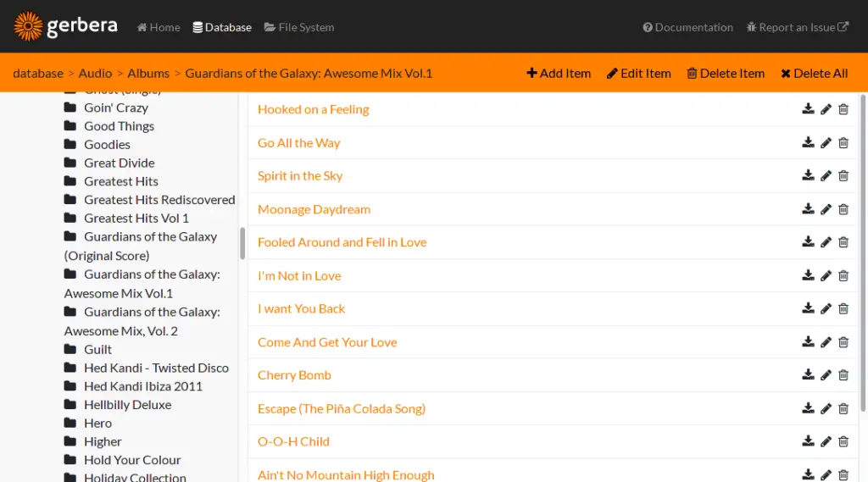This screenshot has height=482, width=868.
Task: Click the album tree scrollbar thumb
Action: tap(242, 243)
